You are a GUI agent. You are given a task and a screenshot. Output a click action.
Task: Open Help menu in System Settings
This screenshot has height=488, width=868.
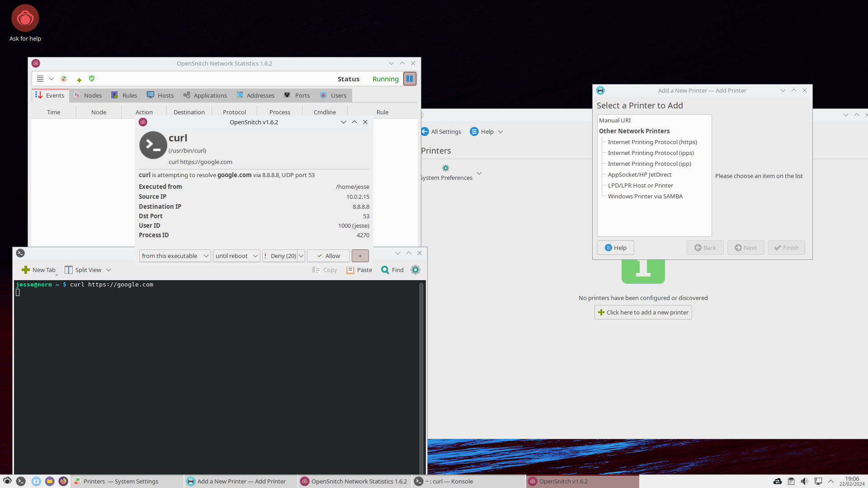coord(486,131)
